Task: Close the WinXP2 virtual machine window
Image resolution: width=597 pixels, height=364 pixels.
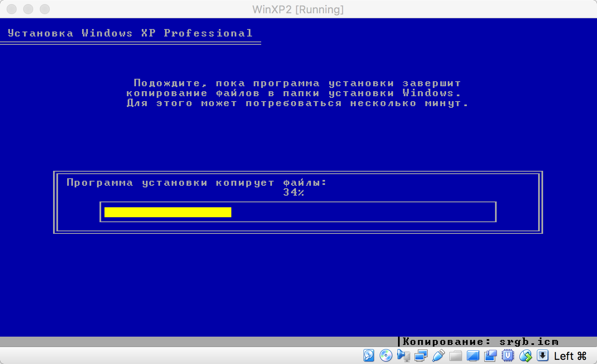Action: click(12, 9)
